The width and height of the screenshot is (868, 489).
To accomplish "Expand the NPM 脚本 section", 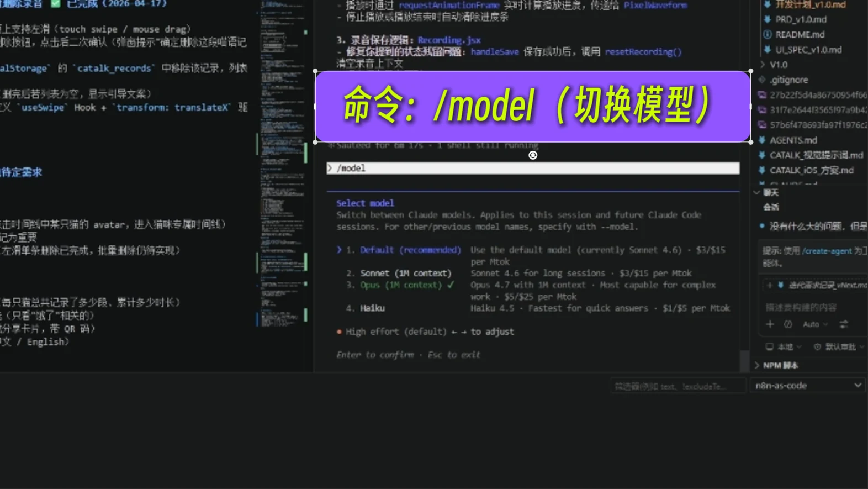I will pyautogui.click(x=756, y=365).
